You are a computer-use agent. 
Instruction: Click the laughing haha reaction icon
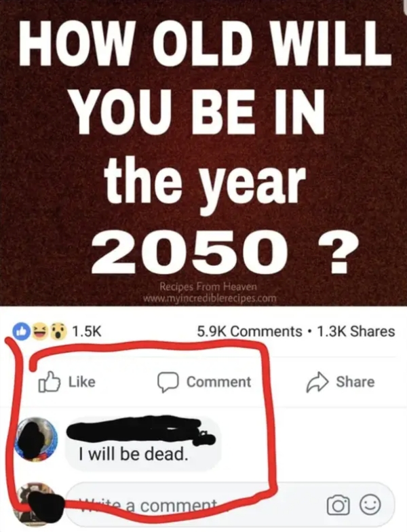coord(39,331)
